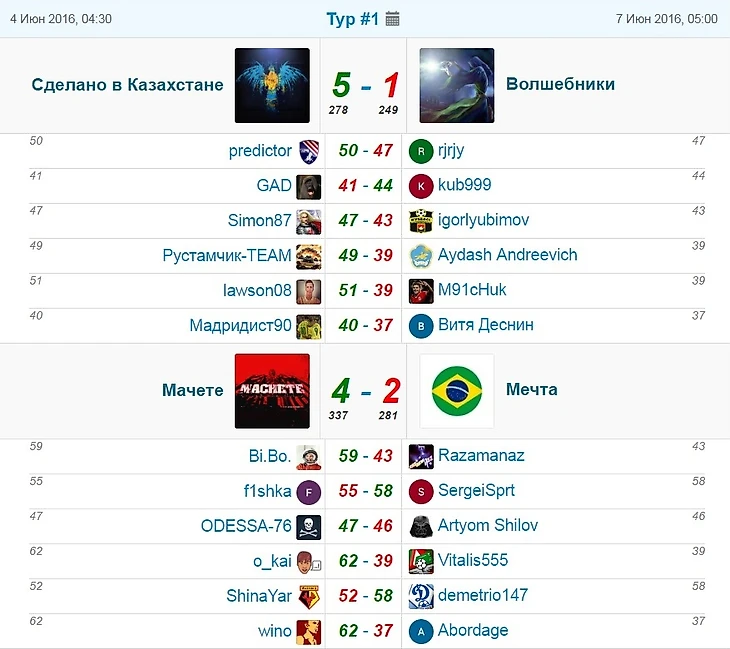Viewport: 730px width, 649px height.
Task: Click kub999's red K avatar
Action: point(421,186)
